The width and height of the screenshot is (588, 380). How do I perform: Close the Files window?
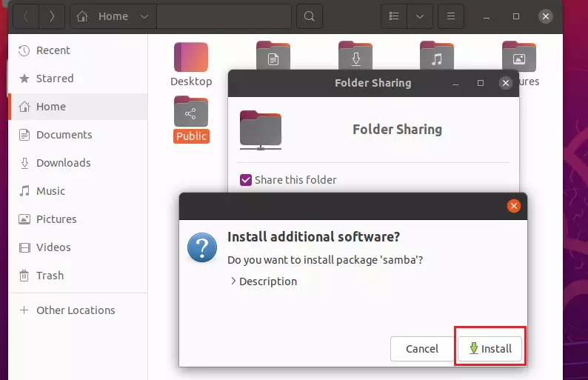click(546, 16)
